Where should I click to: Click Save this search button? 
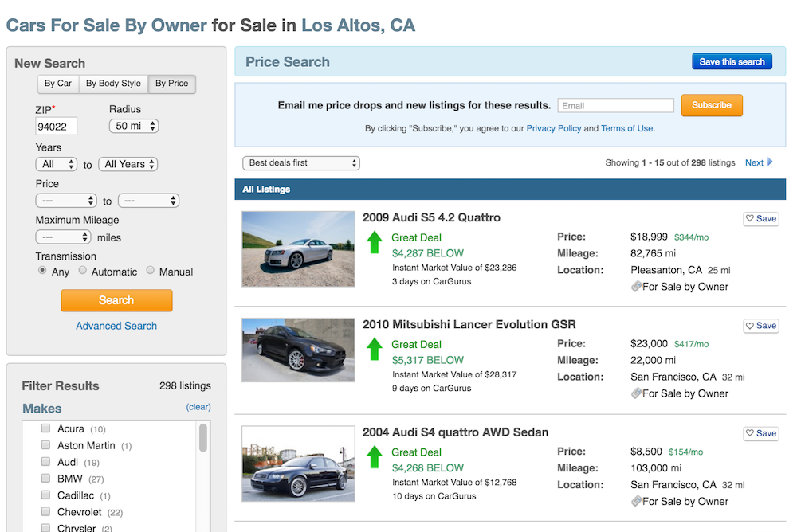tap(732, 61)
